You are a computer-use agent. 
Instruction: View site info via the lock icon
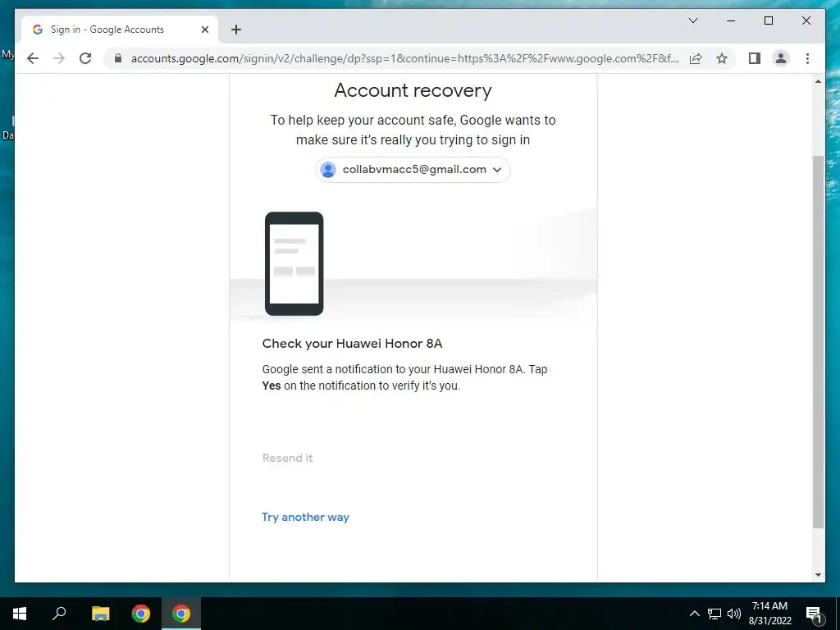point(118,58)
